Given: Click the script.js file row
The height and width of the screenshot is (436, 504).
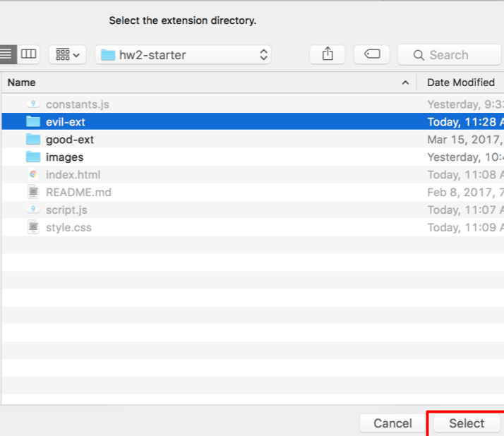Looking at the screenshot, I should tap(66, 210).
